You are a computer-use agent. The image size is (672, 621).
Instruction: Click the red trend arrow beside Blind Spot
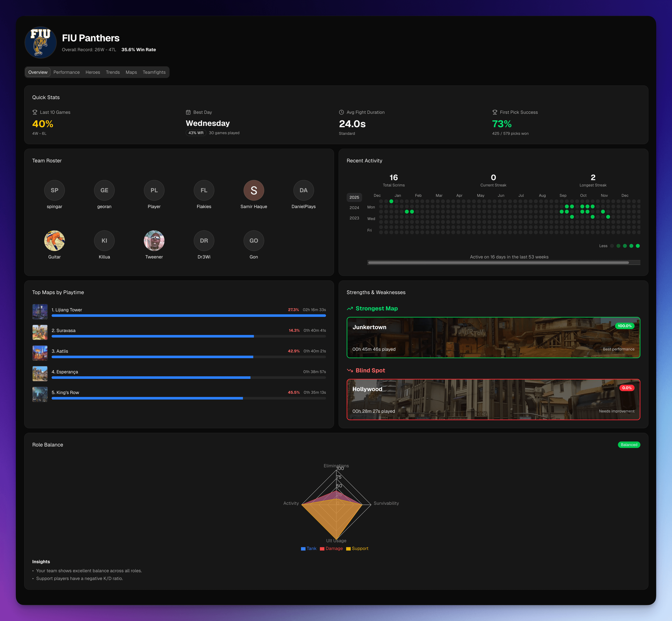[x=350, y=370]
